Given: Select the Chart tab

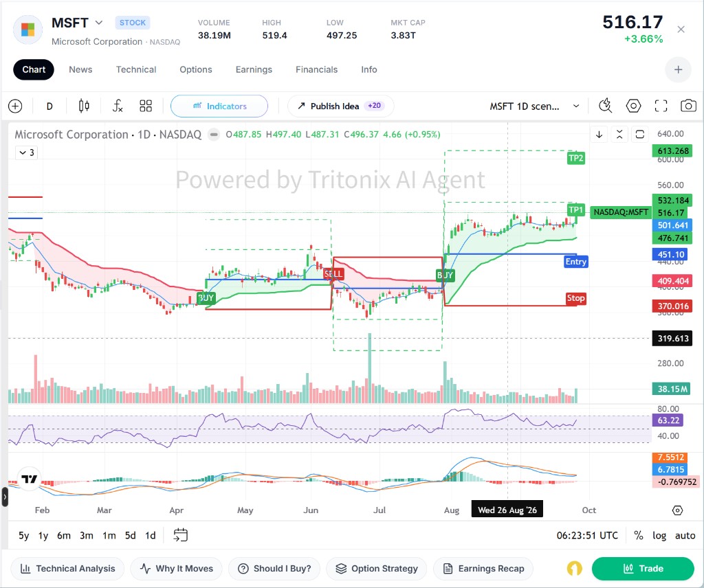Looking at the screenshot, I should (34, 69).
